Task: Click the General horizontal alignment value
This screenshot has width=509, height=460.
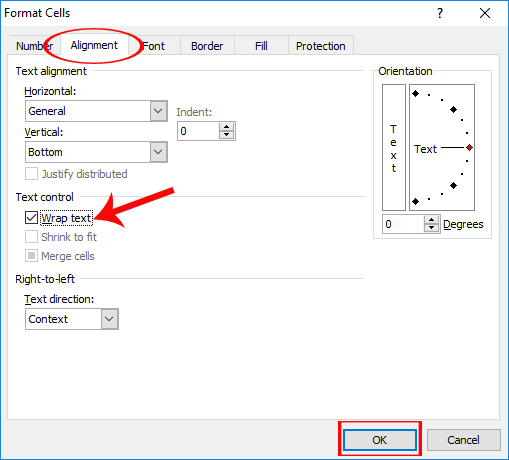Action: 47,111
